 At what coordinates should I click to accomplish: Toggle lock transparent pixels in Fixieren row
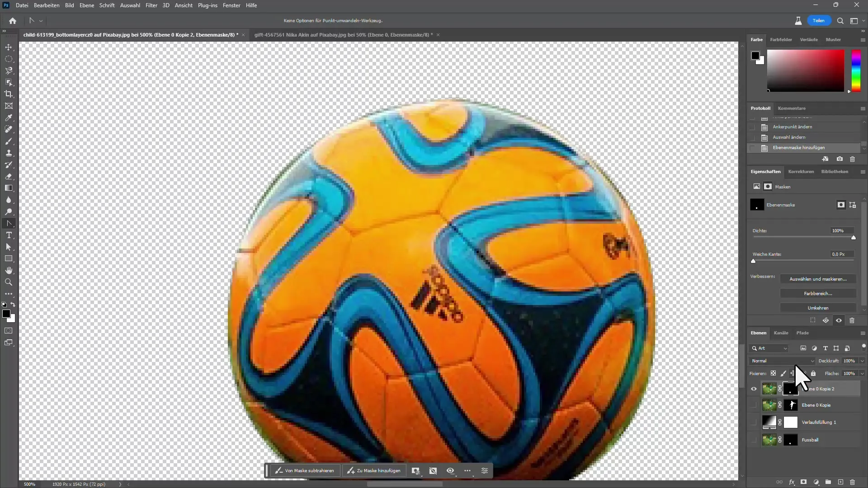[773, 374]
